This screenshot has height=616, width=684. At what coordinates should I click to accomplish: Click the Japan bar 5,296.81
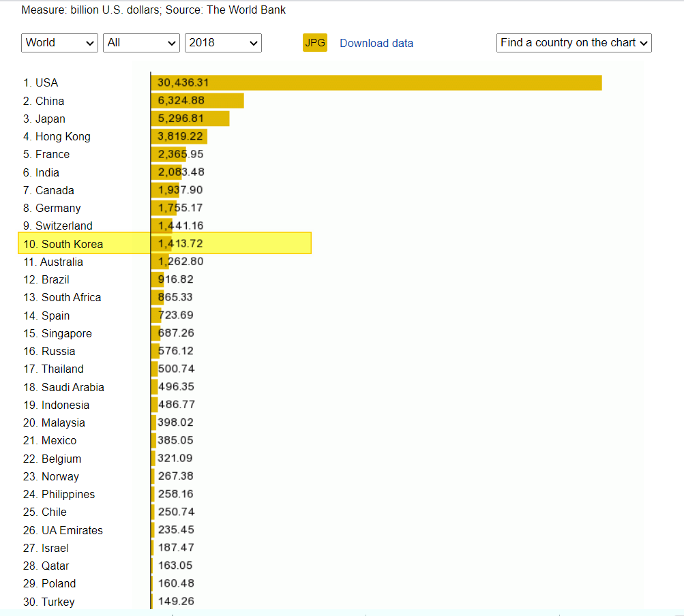coord(190,119)
